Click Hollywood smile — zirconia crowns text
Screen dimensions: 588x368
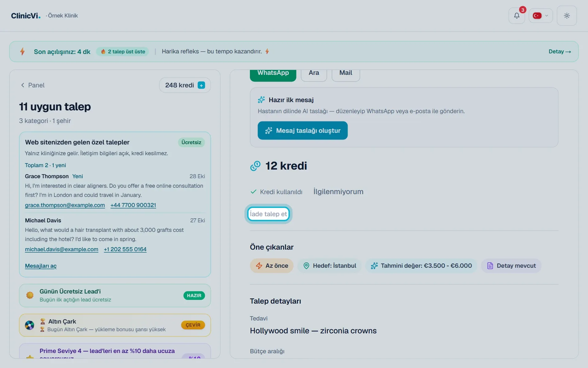[x=313, y=331]
